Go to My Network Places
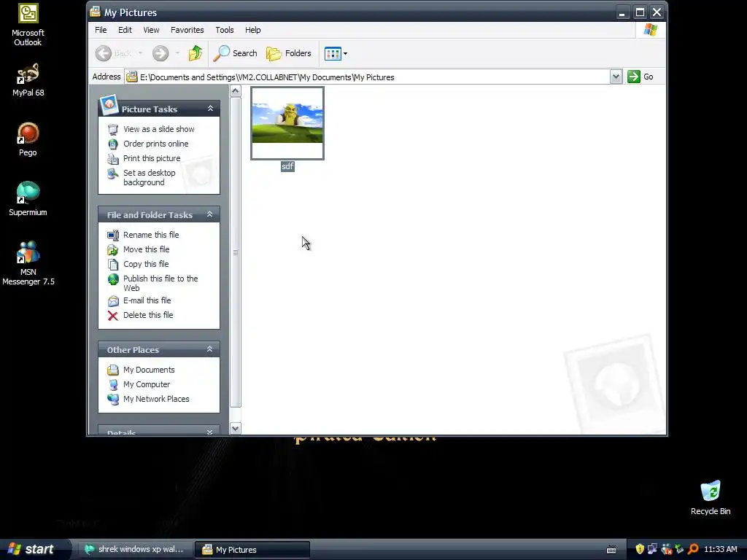Viewport: 747px width, 560px height. pyautogui.click(x=156, y=399)
